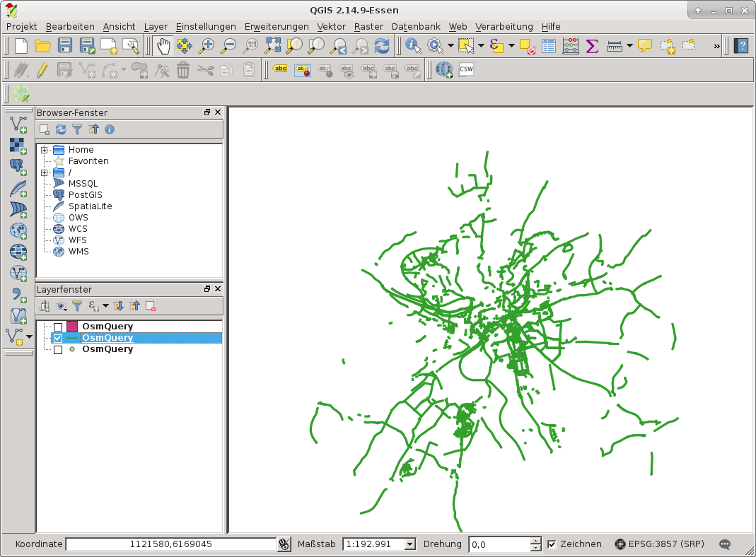Image resolution: width=756 pixels, height=557 pixels.
Task: Enable the pink polygon OsmQuery layer
Action: [x=58, y=327]
